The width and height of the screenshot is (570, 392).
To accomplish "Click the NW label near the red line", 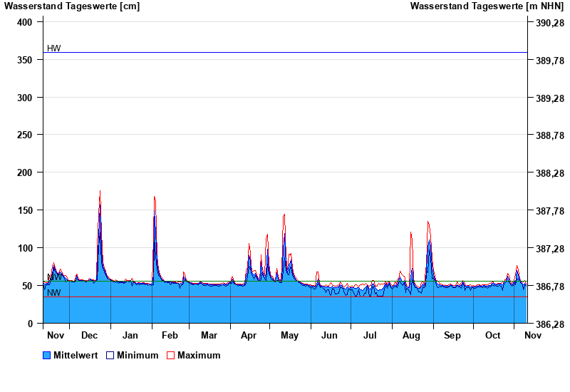I will pos(54,292).
